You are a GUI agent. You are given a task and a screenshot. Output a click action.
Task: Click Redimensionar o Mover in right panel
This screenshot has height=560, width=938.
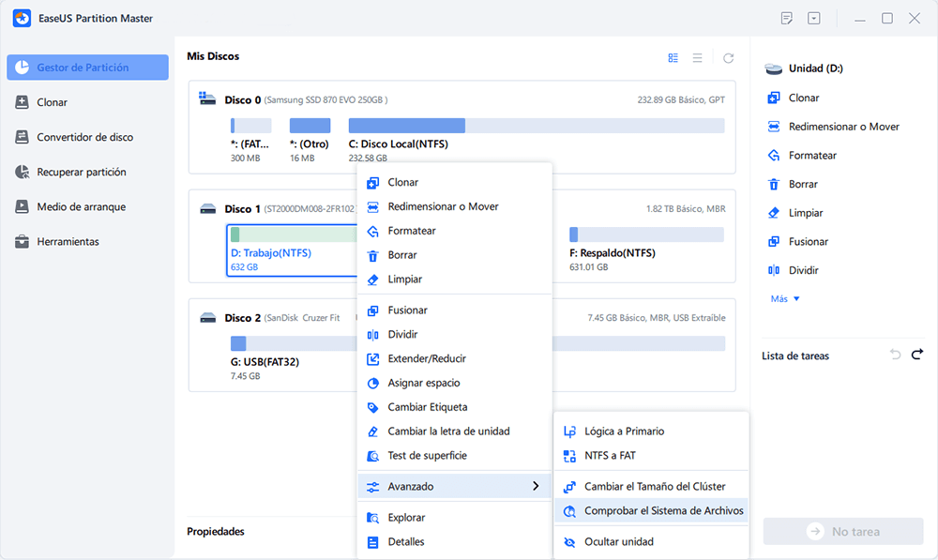833,127
